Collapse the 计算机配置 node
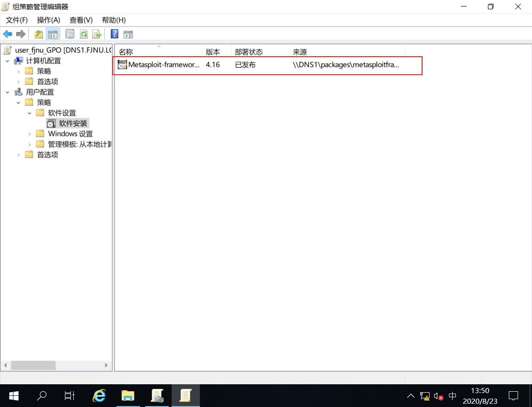 pos(7,61)
